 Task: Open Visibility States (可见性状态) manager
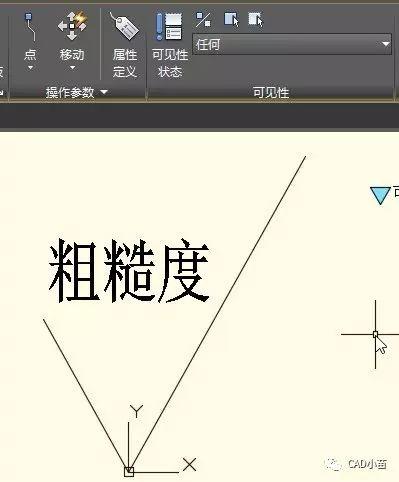170,45
